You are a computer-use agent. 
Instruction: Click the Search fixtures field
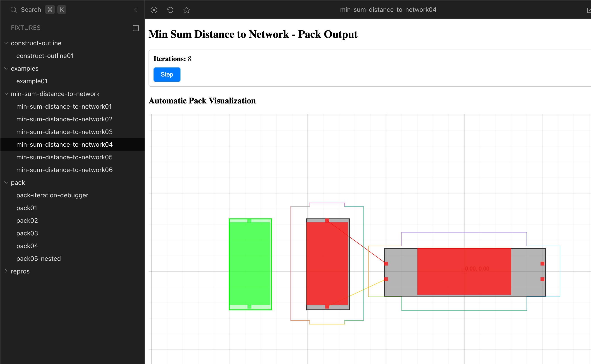click(x=31, y=10)
